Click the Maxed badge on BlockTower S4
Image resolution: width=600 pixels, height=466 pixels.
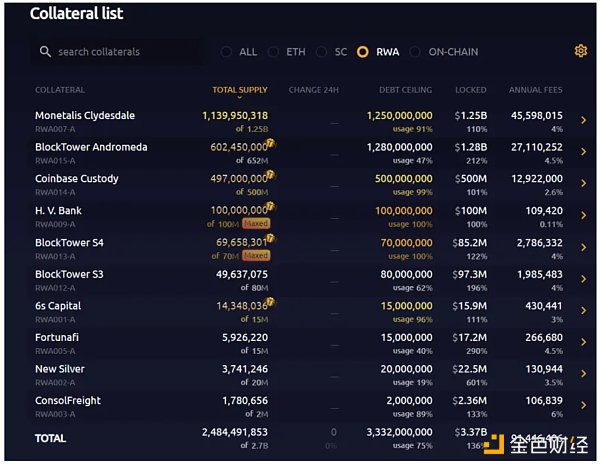(256, 255)
